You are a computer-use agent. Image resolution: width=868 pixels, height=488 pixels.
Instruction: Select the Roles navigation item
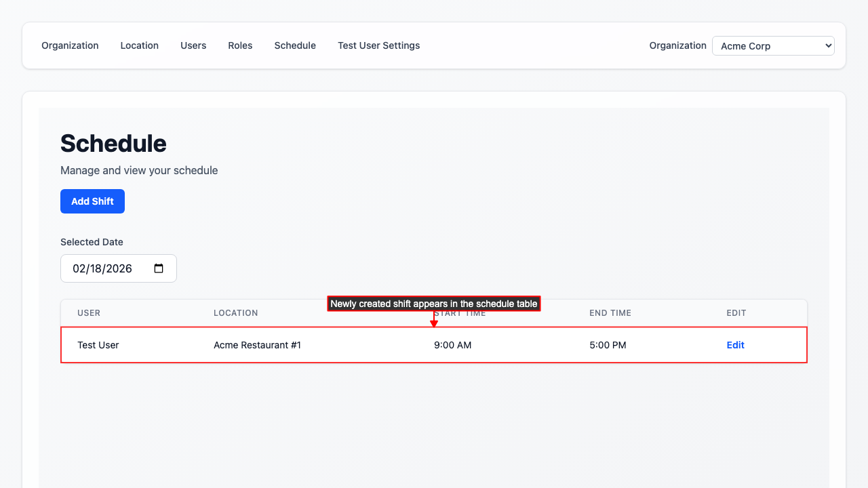[240, 45]
